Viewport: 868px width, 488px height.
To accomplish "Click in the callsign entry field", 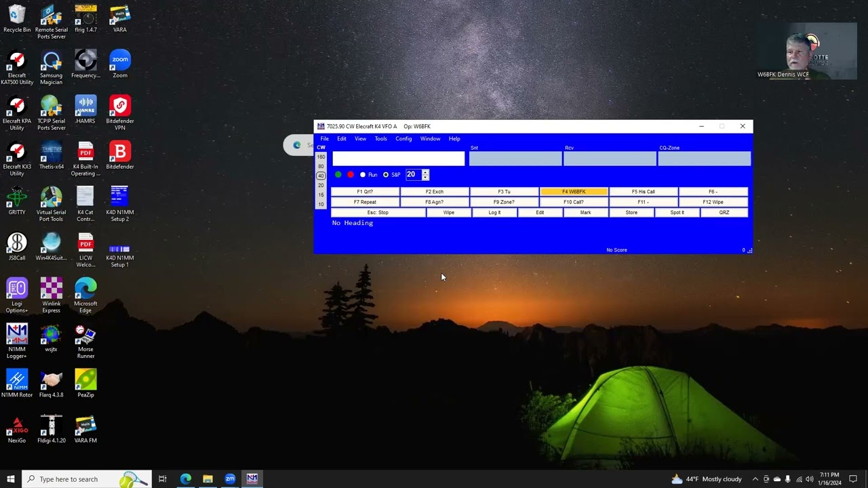I will [398, 159].
